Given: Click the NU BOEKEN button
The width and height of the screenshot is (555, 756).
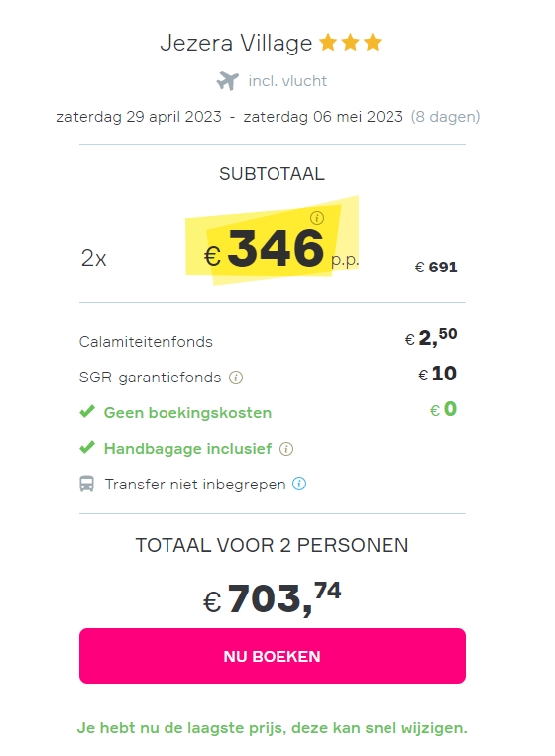Looking at the screenshot, I should [x=273, y=656].
